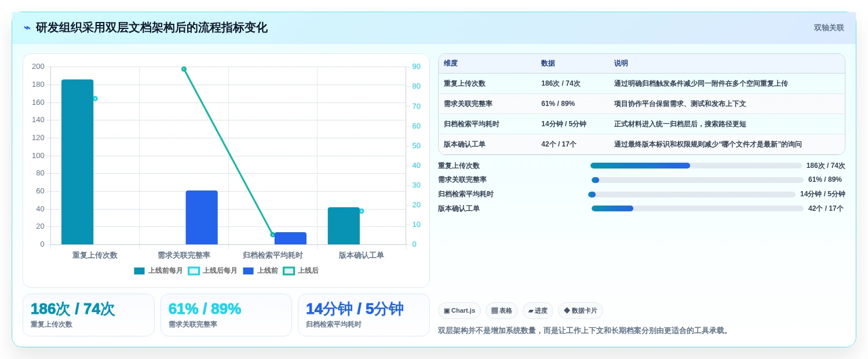This screenshot has height=359, width=868.
Task: Click the footer note beginning 双层架构并不是增加系统数量
Action: tap(585, 331)
